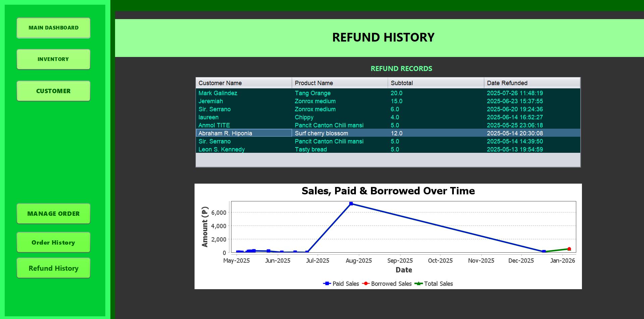
Task: Sort table by Customer Name column header
Action: coord(244,83)
